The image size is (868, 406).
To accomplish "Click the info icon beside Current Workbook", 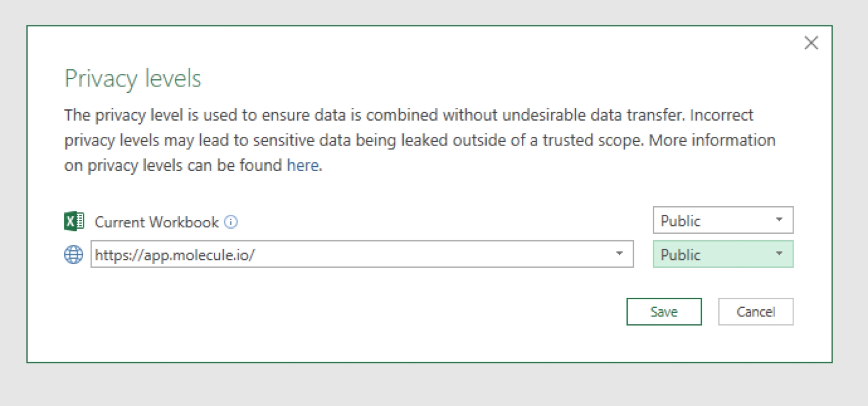I will click(231, 222).
